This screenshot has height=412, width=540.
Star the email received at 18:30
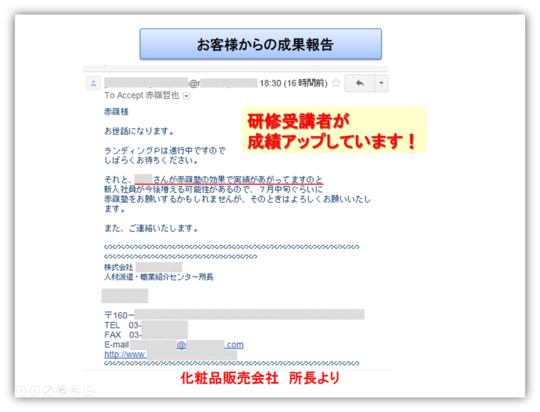336,83
